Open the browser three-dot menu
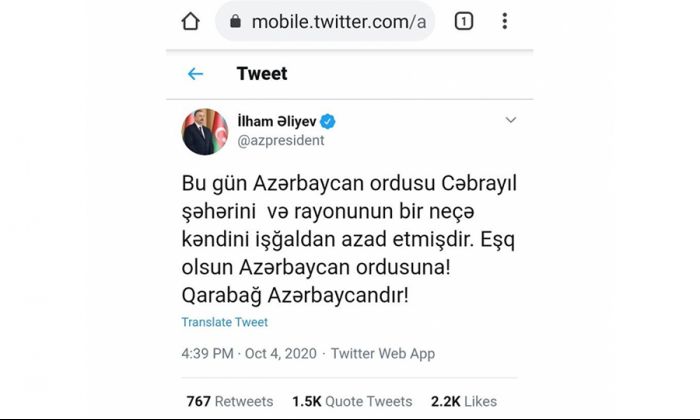 click(x=505, y=21)
